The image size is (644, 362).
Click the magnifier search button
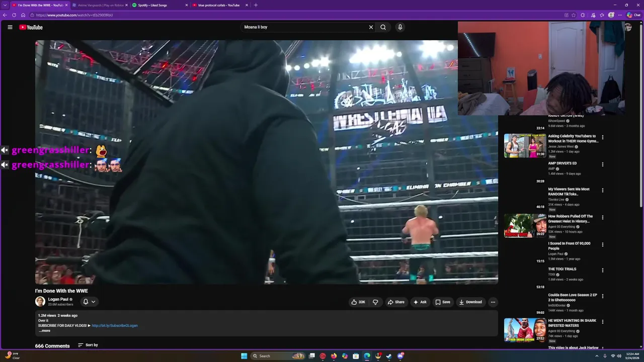click(x=383, y=27)
